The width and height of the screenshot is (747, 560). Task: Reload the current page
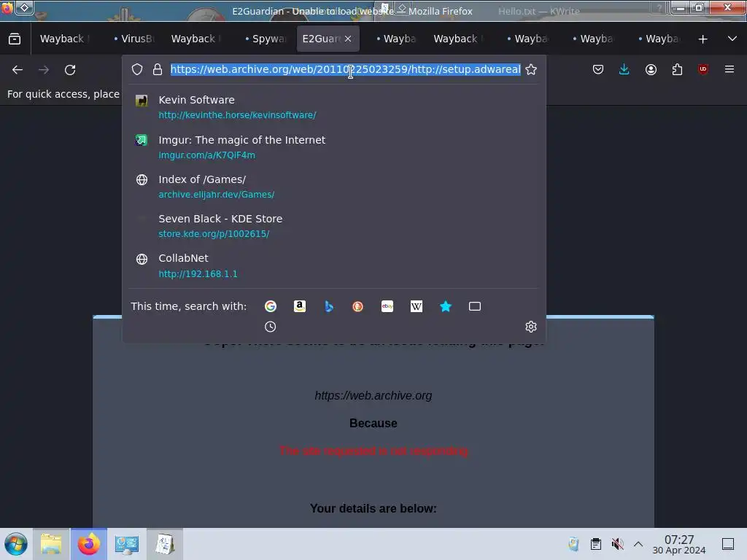click(70, 70)
